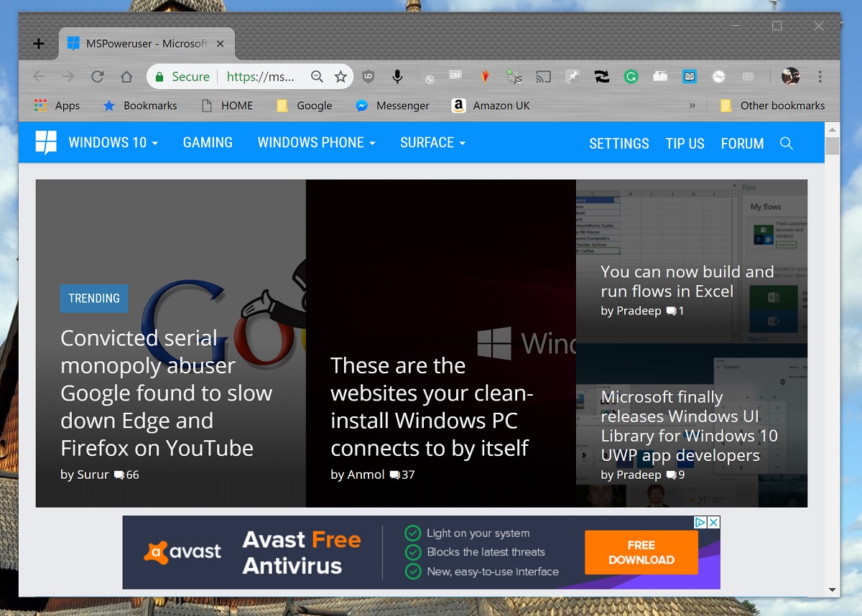Image resolution: width=862 pixels, height=616 pixels.
Task: View the 66 comments on Google article
Action: pyautogui.click(x=126, y=475)
